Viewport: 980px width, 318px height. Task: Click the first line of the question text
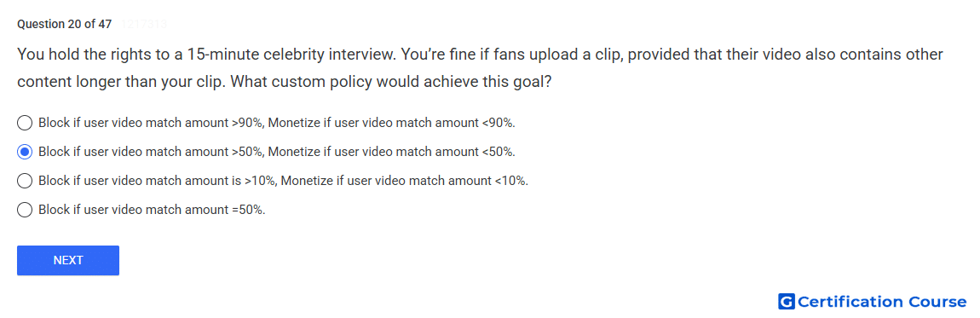coord(480,55)
